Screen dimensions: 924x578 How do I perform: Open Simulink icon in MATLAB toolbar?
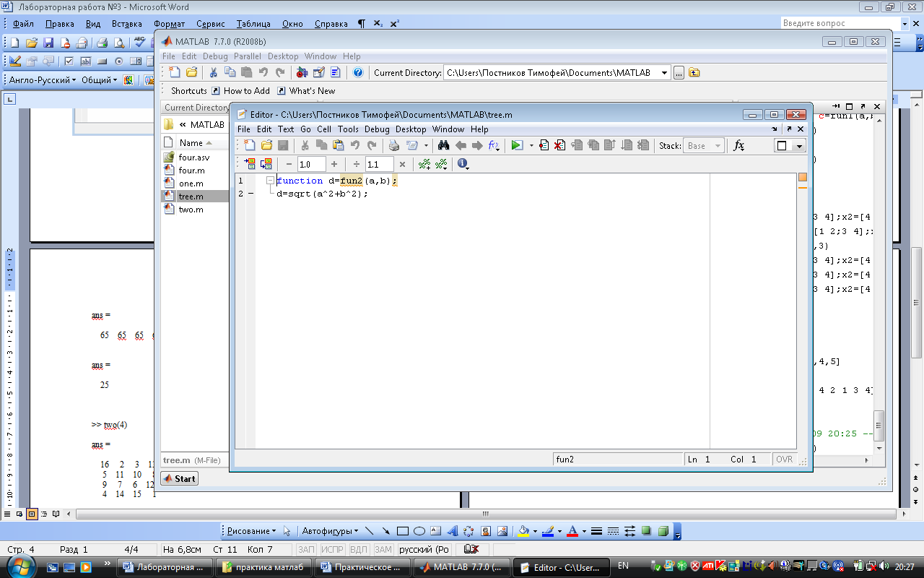302,72
